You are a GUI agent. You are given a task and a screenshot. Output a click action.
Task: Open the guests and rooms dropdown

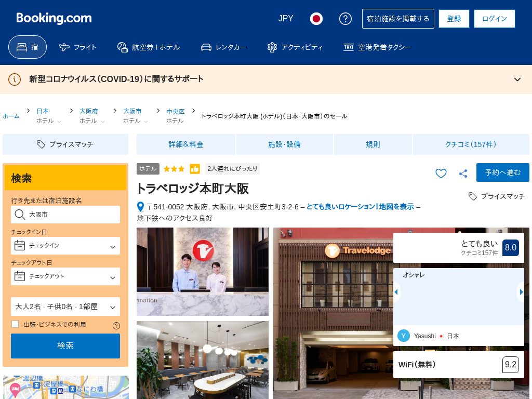[x=65, y=307]
